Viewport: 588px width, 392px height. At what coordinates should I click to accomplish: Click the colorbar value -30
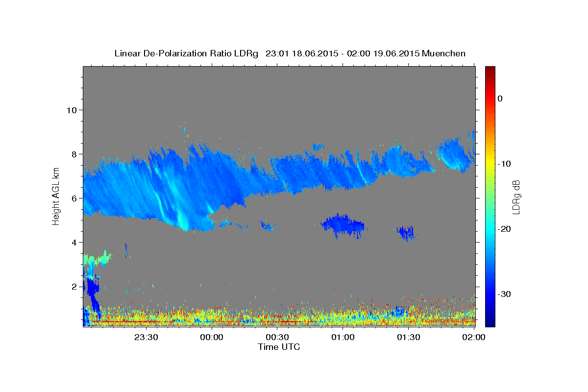505,294
